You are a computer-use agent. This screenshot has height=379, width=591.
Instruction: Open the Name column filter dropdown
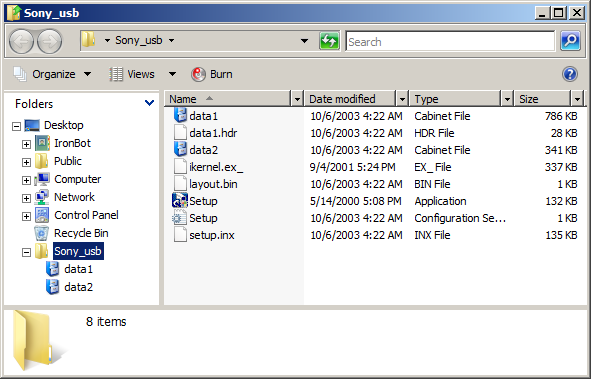point(297,99)
